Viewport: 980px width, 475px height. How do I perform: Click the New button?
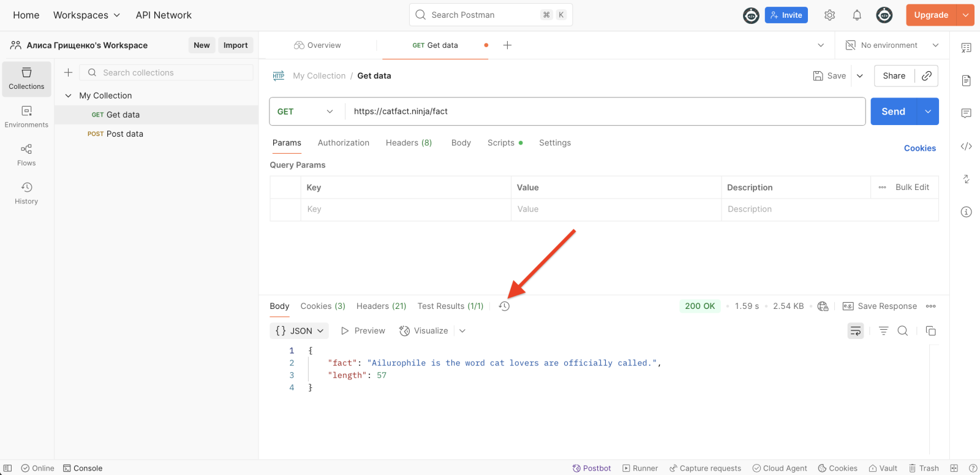click(202, 45)
